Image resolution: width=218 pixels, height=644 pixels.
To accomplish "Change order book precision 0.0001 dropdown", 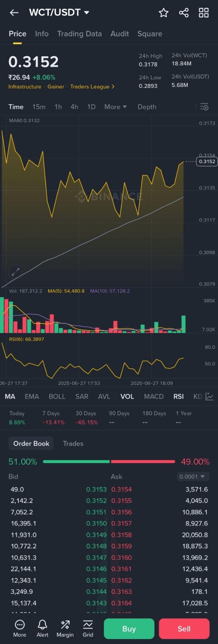I will 193,477.
